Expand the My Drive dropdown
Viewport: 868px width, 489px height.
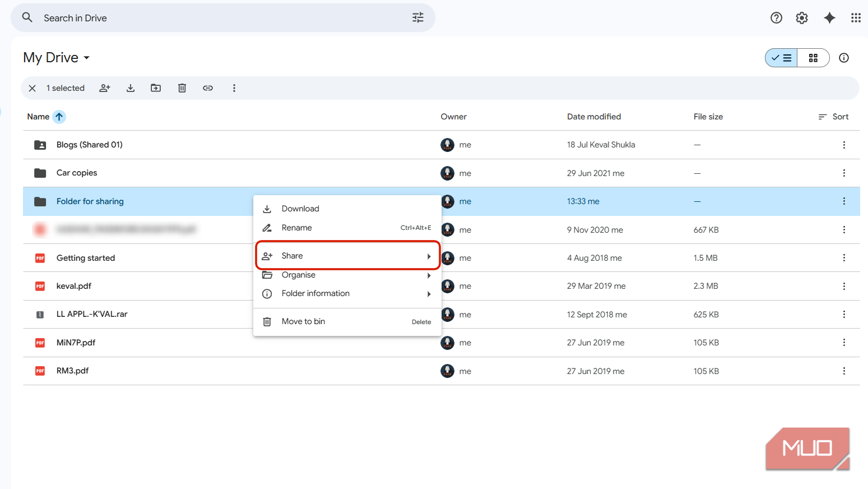[57, 58]
